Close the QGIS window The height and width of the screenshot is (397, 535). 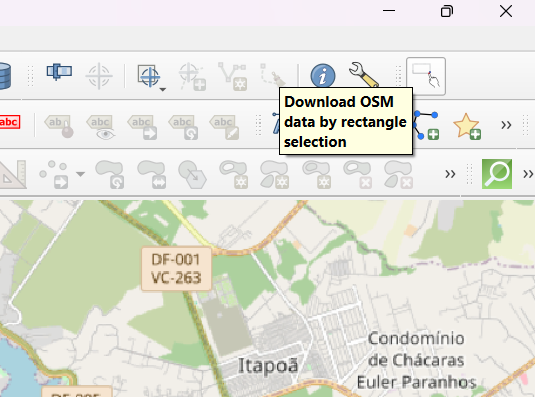506,11
